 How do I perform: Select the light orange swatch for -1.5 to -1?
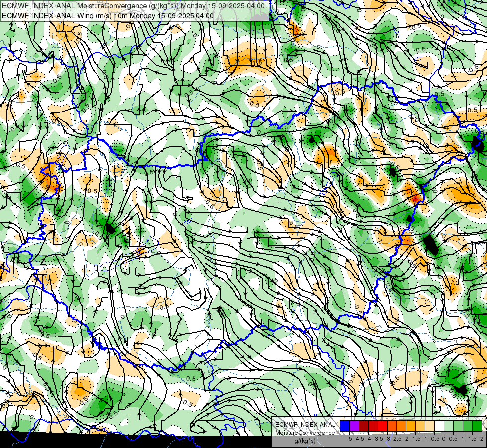420,426
